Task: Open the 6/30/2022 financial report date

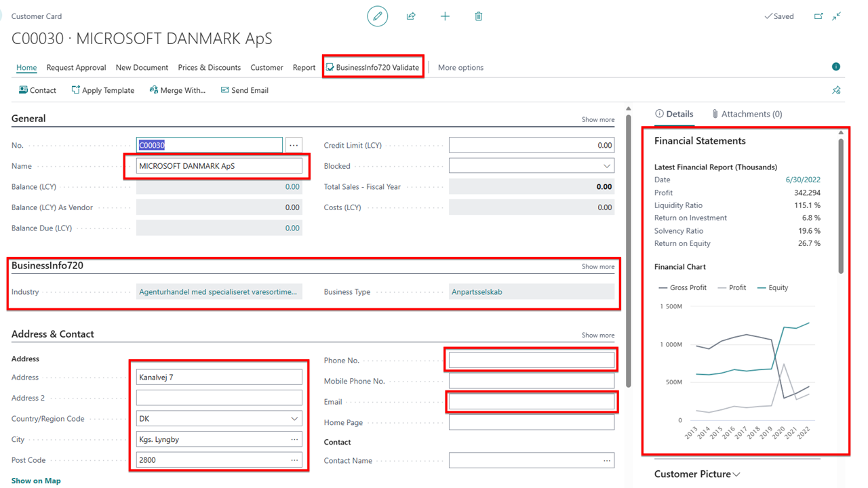Action: click(x=803, y=180)
